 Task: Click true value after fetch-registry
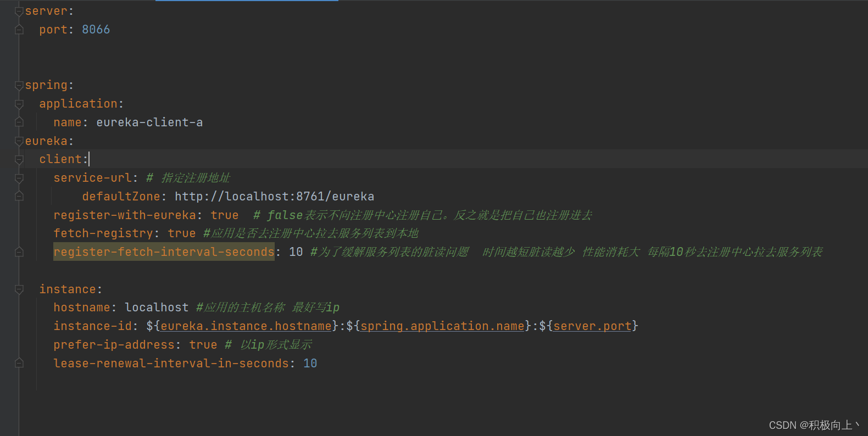coord(182,233)
